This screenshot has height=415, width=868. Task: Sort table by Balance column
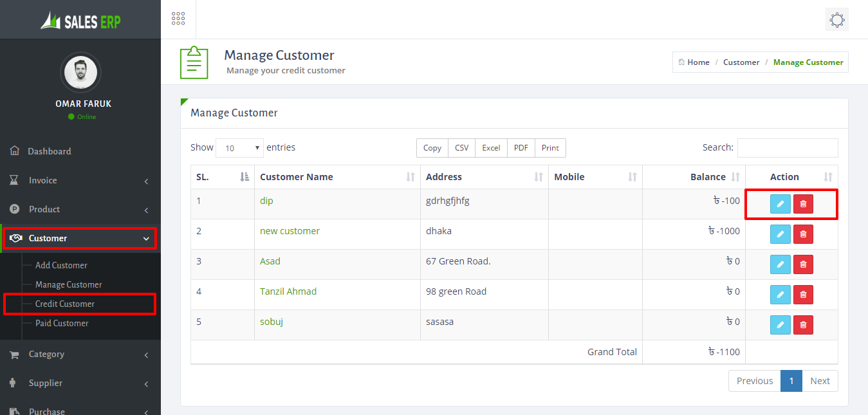(x=708, y=177)
